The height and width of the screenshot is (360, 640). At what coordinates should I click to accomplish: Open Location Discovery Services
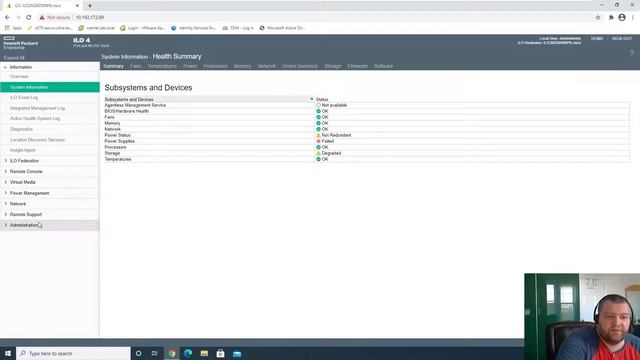(38, 140)
